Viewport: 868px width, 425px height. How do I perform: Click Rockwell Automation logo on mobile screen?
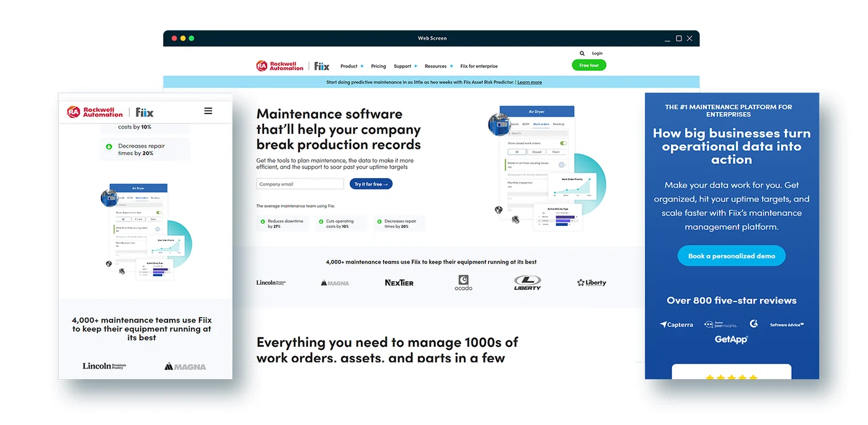tap(95, 112)
